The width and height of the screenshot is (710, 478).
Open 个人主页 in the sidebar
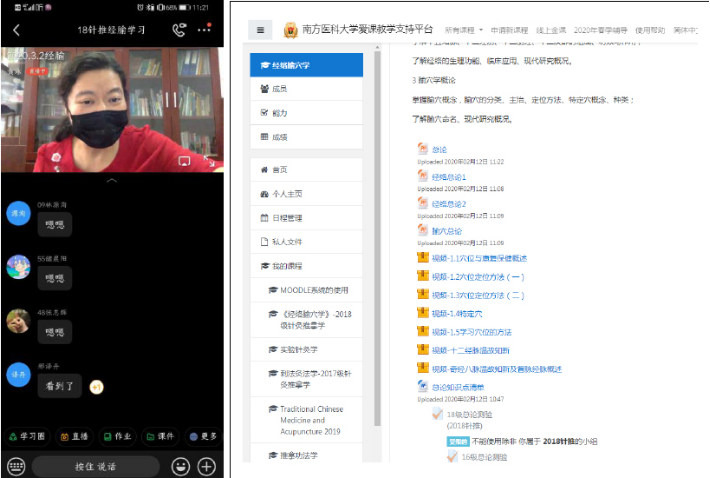tap(307, 194)
